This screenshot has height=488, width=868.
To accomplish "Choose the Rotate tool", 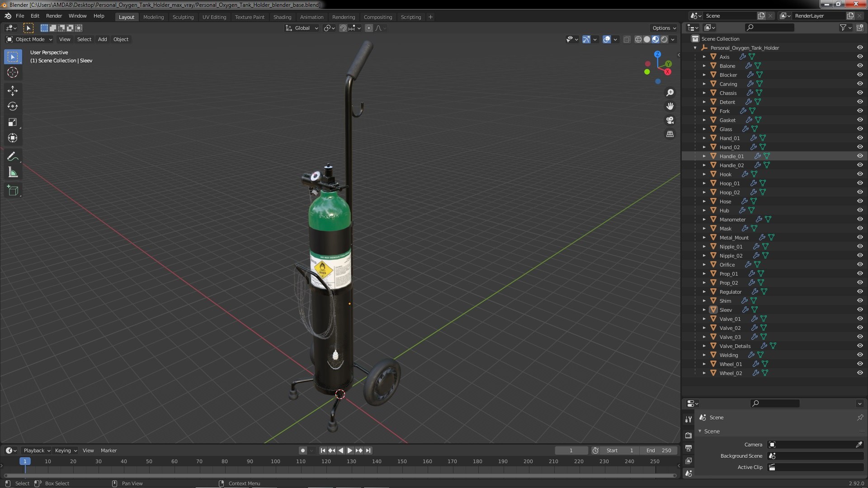I will [13, 106].
